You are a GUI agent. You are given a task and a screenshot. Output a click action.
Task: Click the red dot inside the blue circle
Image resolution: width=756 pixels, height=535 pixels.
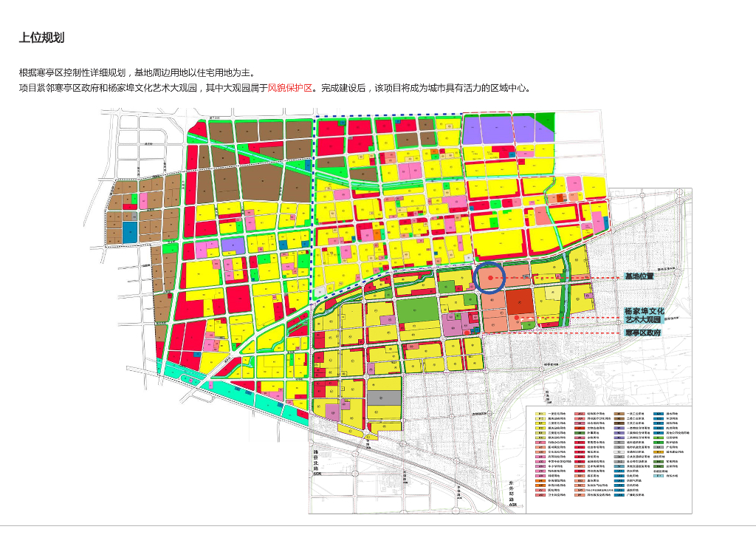coord(490,278)
